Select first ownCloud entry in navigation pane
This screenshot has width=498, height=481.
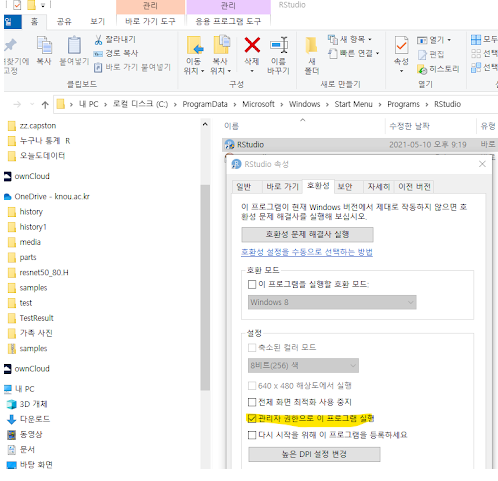(x=32, y=176)
